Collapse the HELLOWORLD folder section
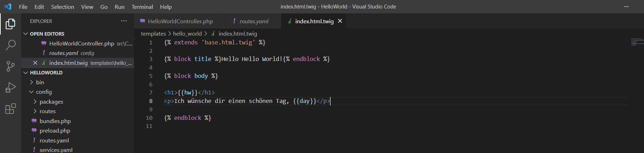Image resolution: width=644 pixels, height=153 pixels. 26,73
